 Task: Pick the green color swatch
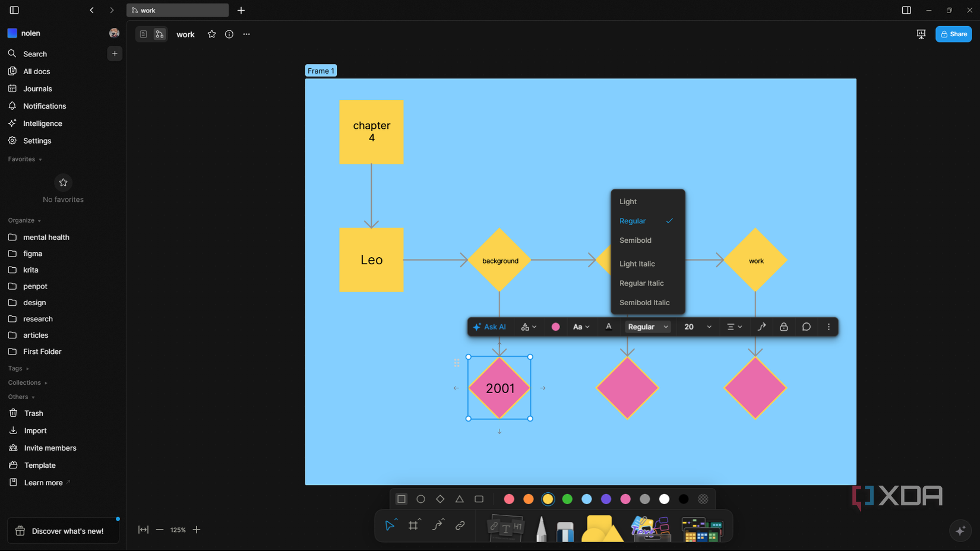click(567, 499)
